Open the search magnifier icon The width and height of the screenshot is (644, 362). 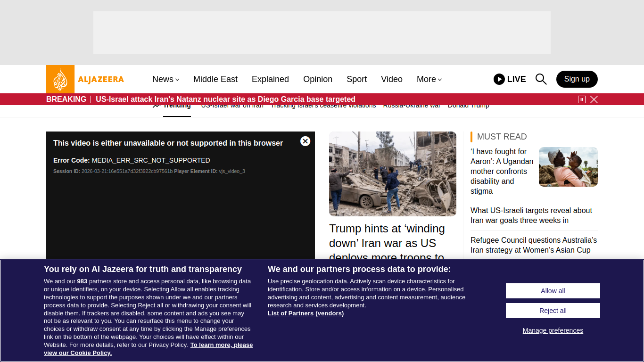click(x=541, y=79)
